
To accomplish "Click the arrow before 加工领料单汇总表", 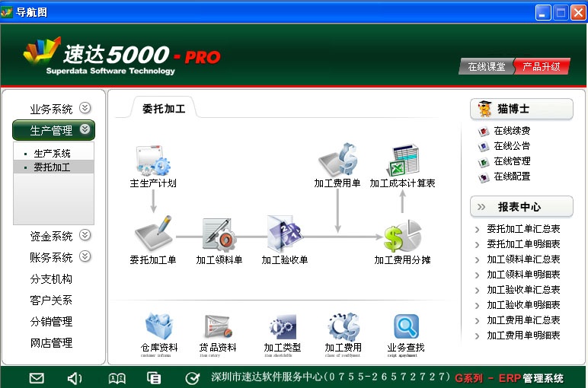I will (x=477, y=260).
